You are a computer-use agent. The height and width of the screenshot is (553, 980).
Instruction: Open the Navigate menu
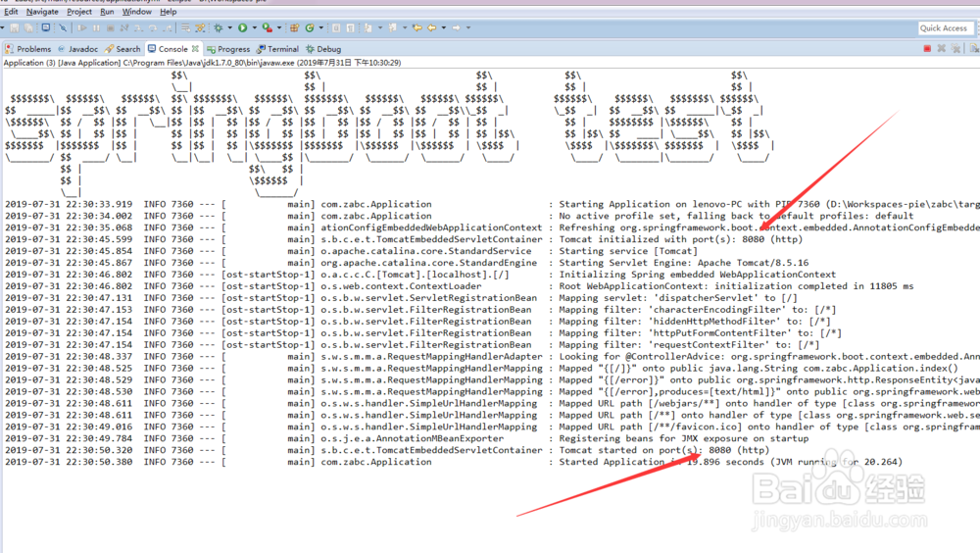click(42, 11)
